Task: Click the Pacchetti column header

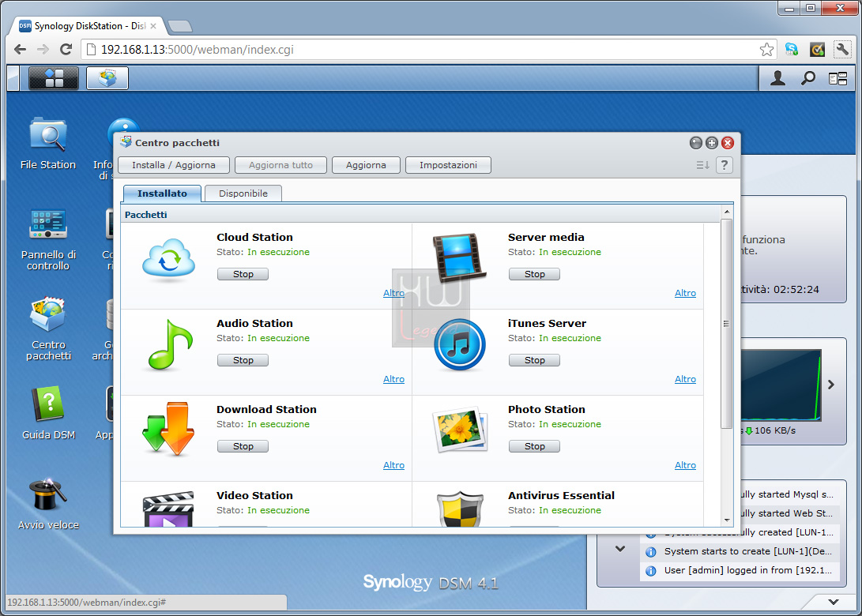Action: tap(420, 214)
